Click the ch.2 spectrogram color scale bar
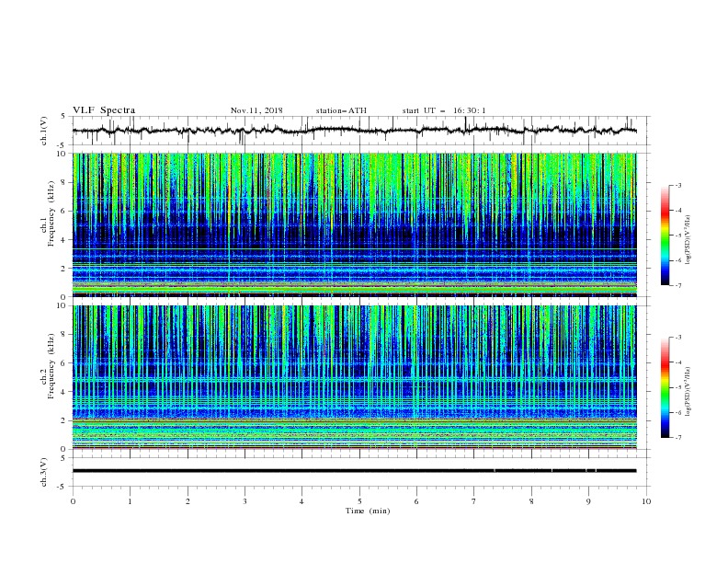 point(665,387)
